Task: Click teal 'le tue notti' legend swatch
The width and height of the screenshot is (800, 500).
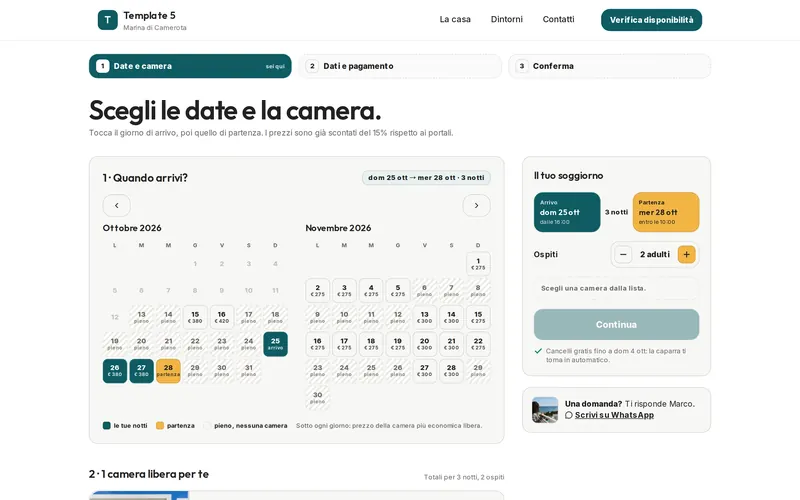Action: coord(107,426)
